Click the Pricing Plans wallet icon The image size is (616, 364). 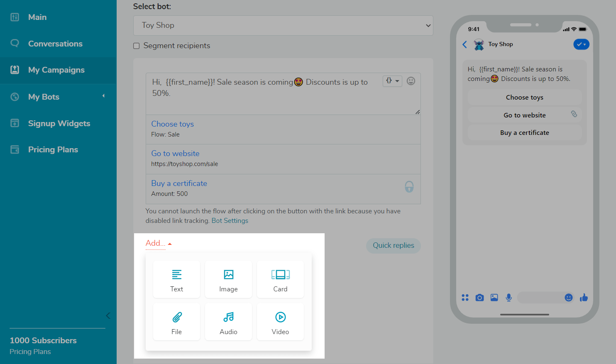15,149
